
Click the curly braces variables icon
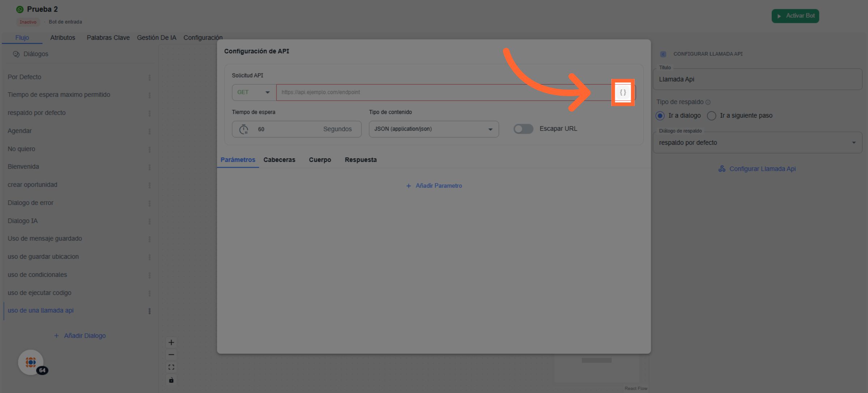(623, 92)
